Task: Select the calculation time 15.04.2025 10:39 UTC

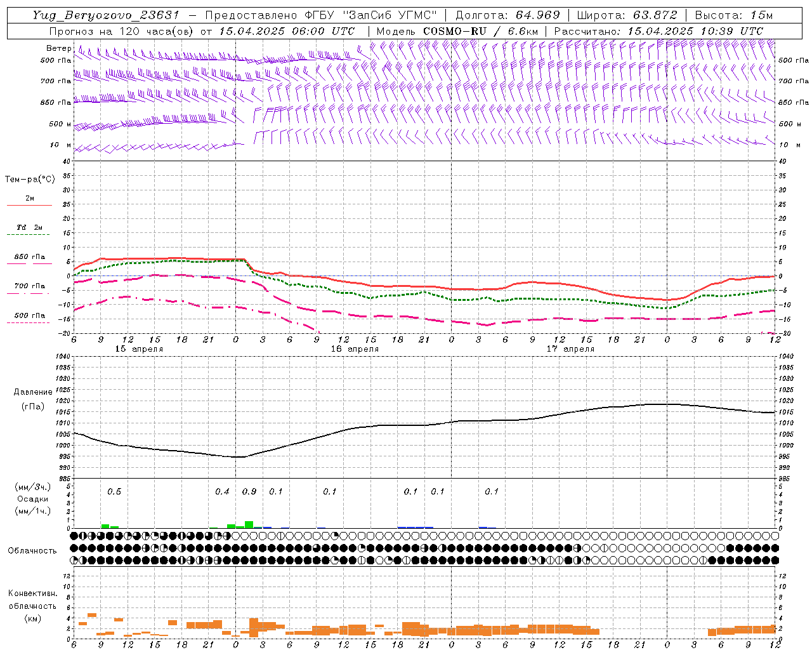Action: (x=695, y=31)
